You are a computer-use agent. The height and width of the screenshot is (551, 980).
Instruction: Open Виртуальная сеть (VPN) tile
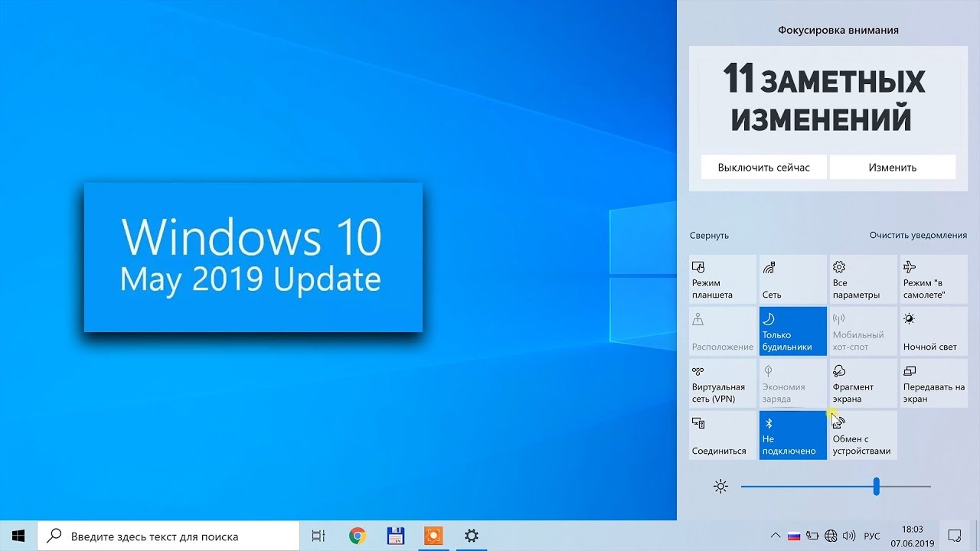[722, 383]
